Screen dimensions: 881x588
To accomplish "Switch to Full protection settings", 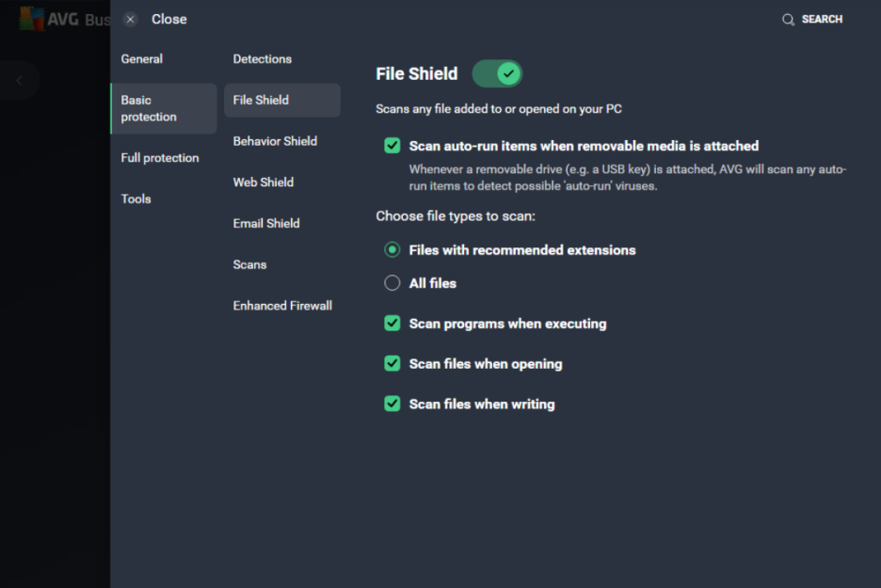I will point(160,157).
